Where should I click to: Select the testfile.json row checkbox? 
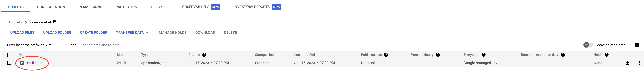(9, 63)
